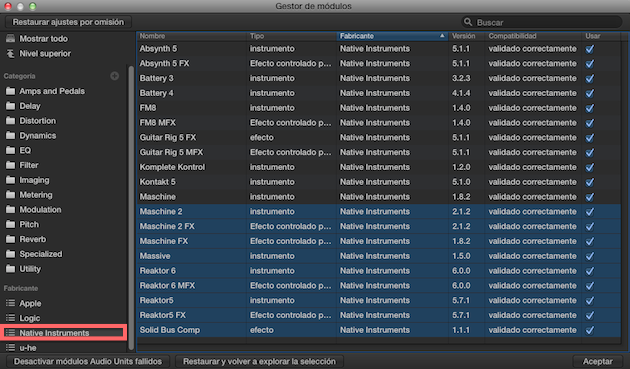This screenshot has width=630, height=369.
Task: Click version 1.8.2 of Maschine FX
Action: pos(461,241)
